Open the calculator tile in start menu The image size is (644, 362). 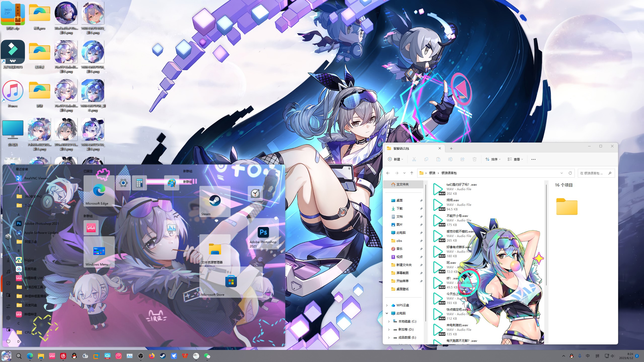[x=139, y=183]
